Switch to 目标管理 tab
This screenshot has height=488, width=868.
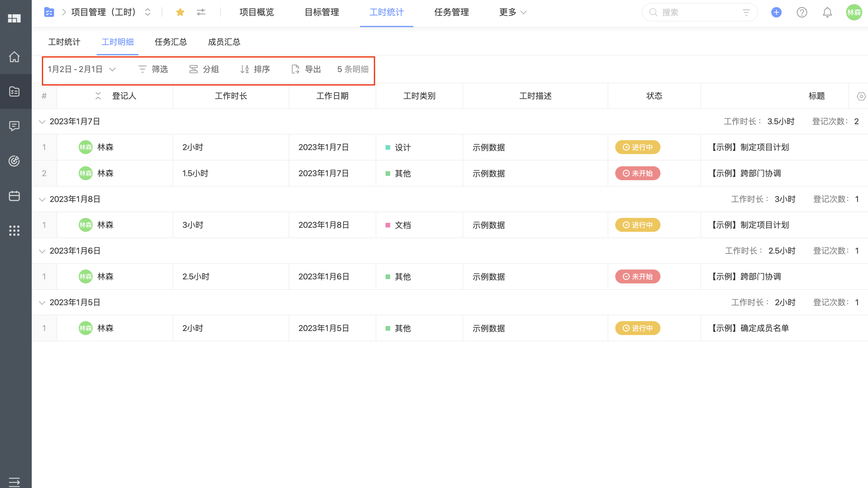click(322, 12)
